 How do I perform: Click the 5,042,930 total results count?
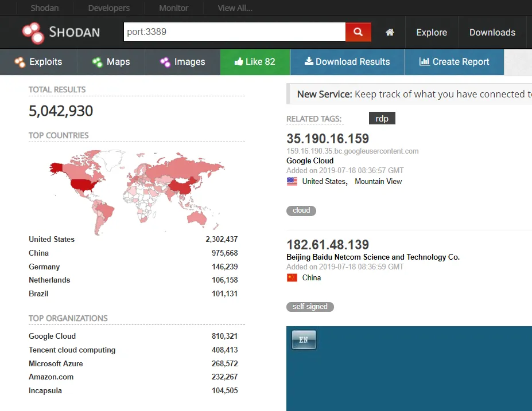61,111
